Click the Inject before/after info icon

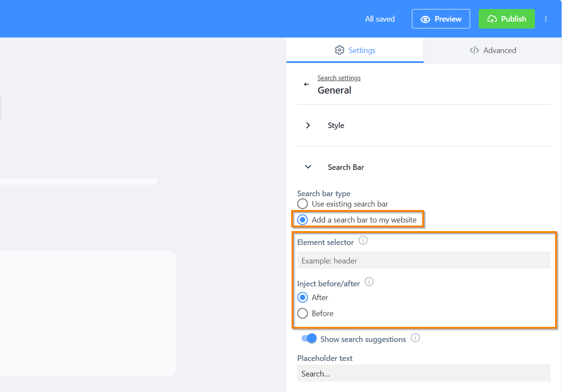(369, 282)
